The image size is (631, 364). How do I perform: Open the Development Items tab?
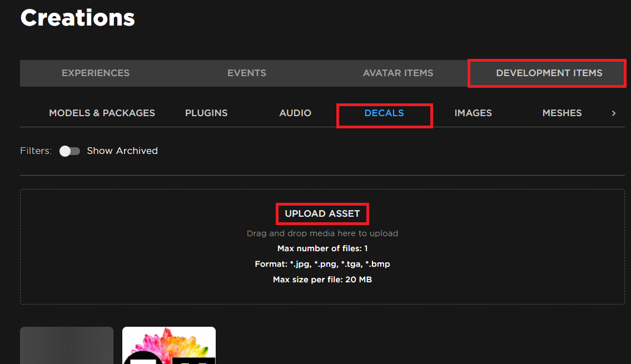pos(549,73)
